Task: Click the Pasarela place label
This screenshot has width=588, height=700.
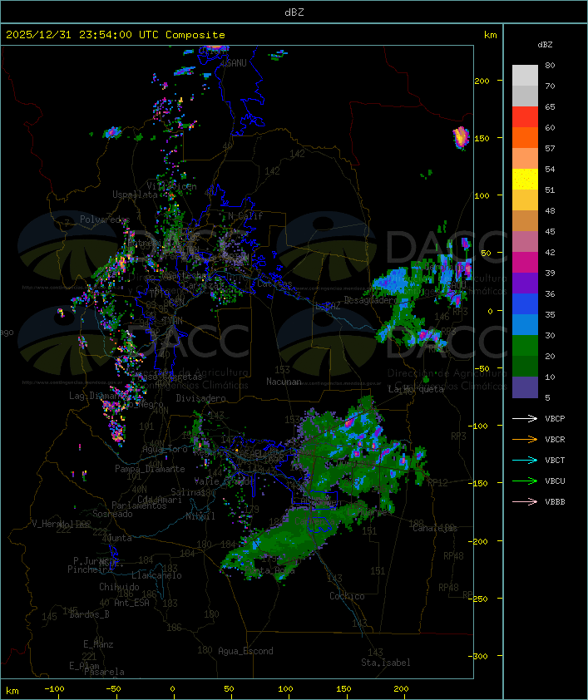Action: pos(104,672)
